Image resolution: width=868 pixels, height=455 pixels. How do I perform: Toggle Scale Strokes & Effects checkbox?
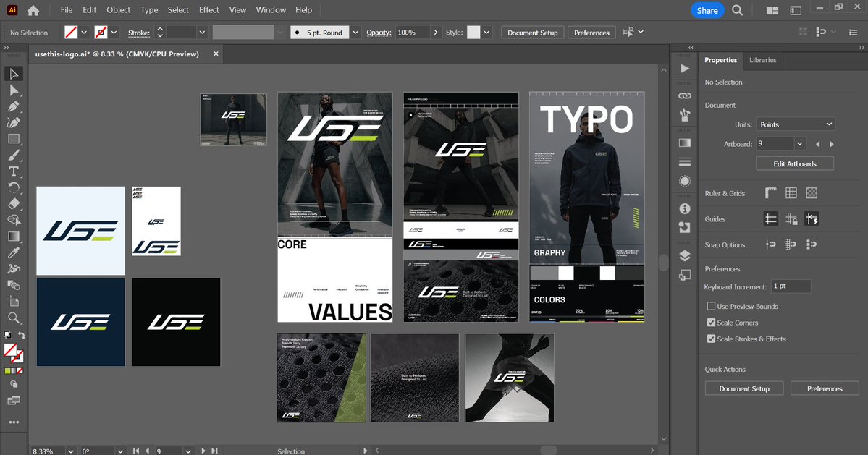click(712, 339)
